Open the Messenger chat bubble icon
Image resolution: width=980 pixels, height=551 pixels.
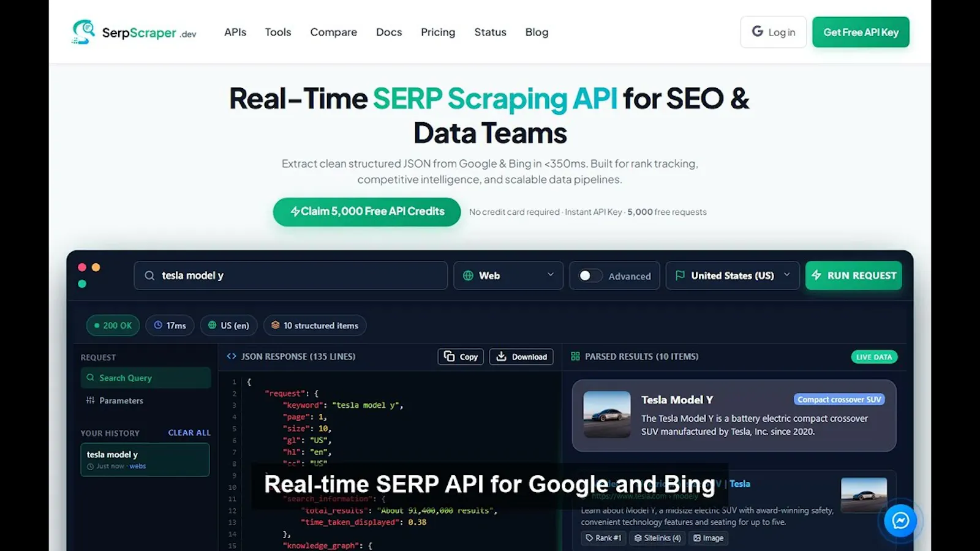(x=900, y=520)
